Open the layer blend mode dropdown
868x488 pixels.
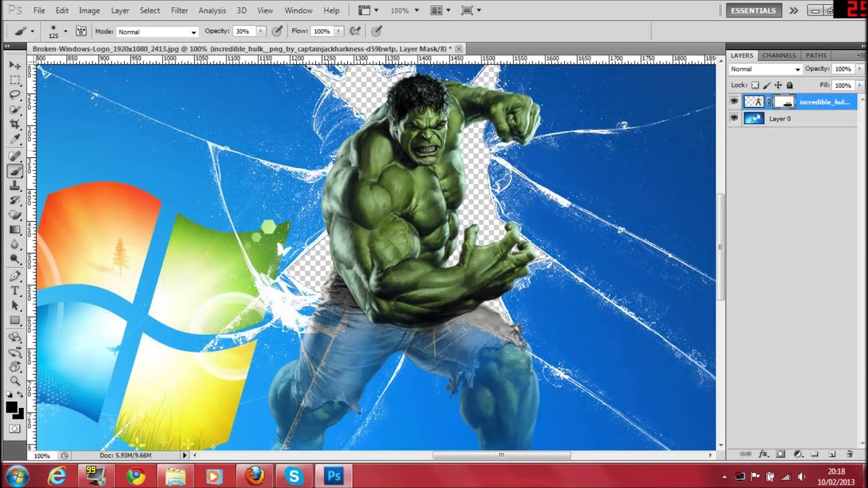tap(765, 69)
